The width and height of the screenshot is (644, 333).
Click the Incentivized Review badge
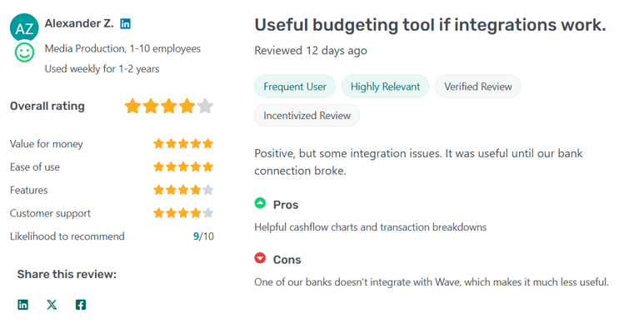pyautogui.click(x=307, y=116)
